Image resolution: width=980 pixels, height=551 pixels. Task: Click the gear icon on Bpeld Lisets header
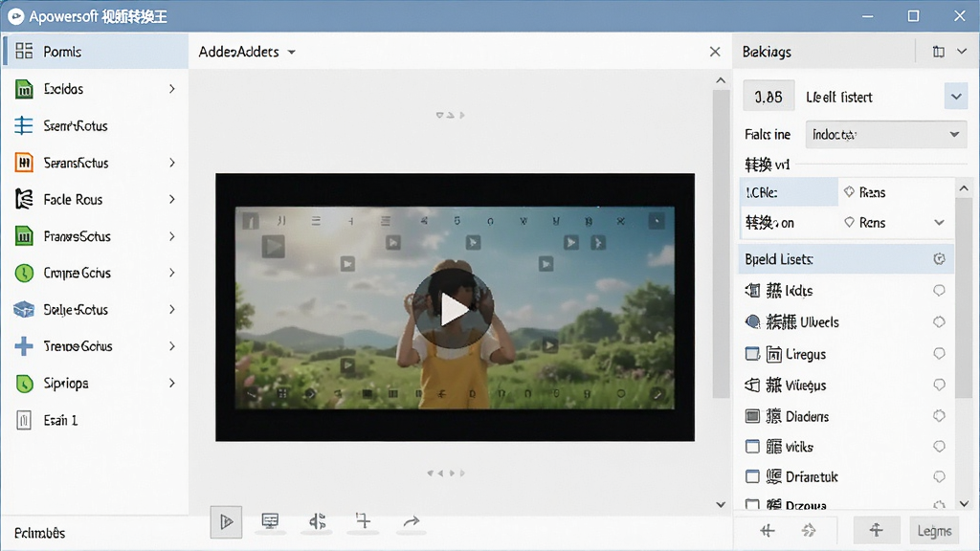939,258
